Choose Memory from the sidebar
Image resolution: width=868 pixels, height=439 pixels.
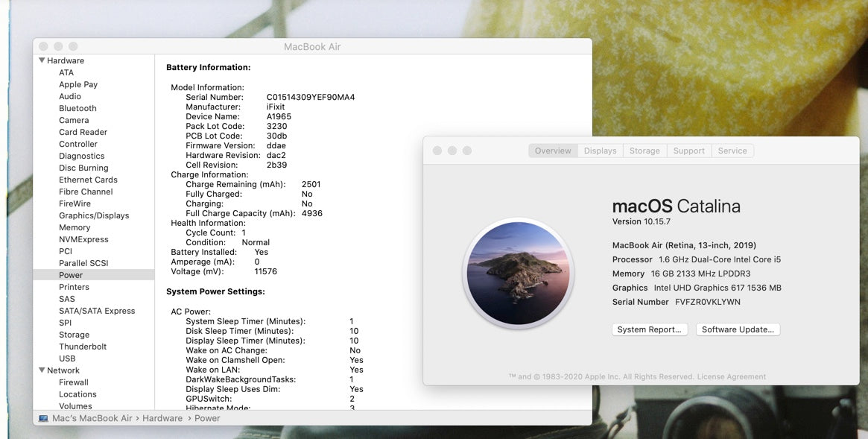coord(75,227)
